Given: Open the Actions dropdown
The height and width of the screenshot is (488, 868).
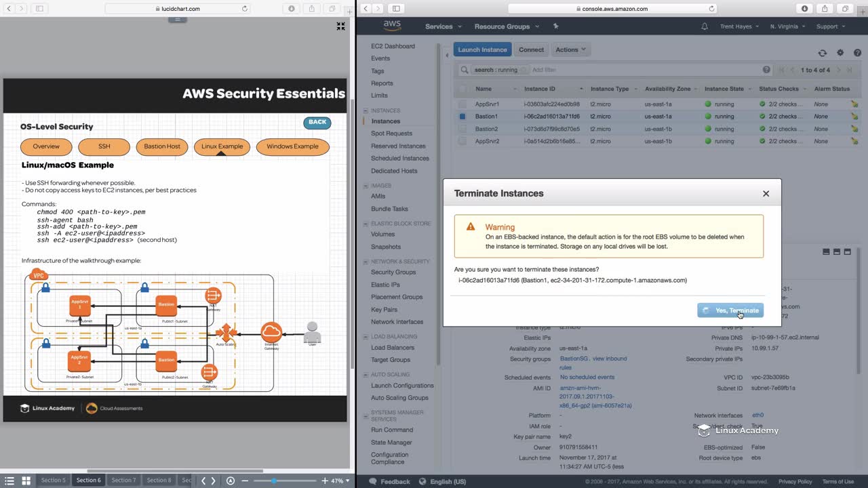Looking at the screenshot, I should [570, 49].
